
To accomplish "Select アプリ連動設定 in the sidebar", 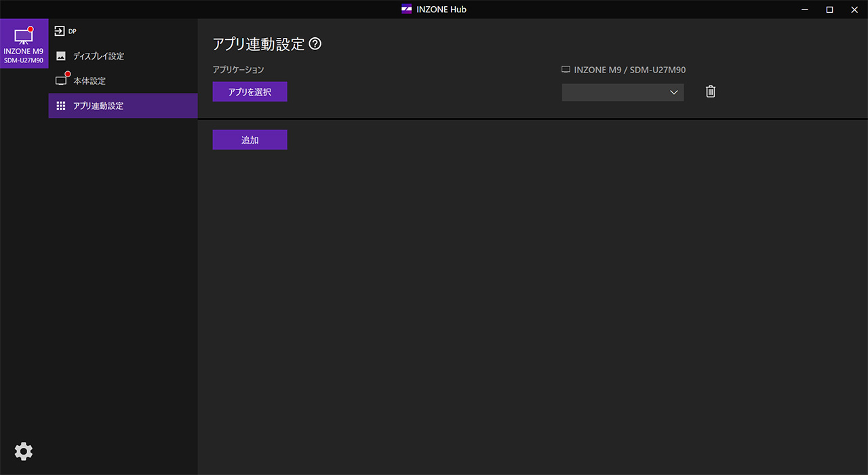I will (x=123, y=106).
